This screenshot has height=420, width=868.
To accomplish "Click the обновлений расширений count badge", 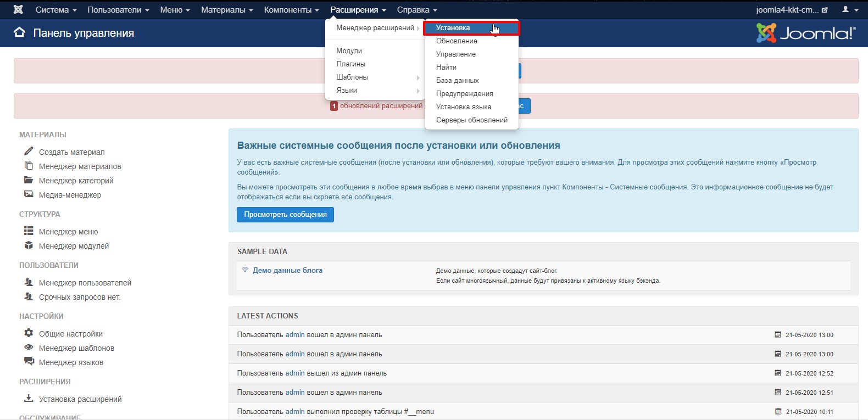I will pyautogui.click(x=333, y=106).
